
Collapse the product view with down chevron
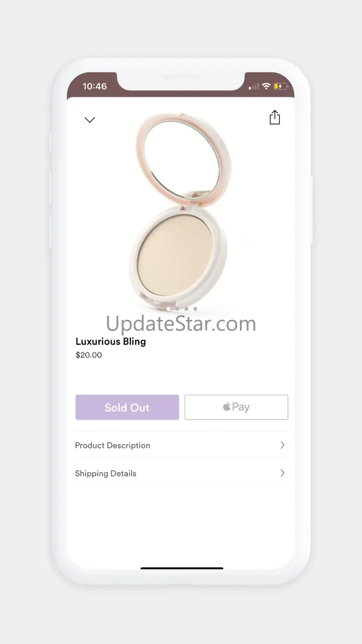tap(90, 120)
